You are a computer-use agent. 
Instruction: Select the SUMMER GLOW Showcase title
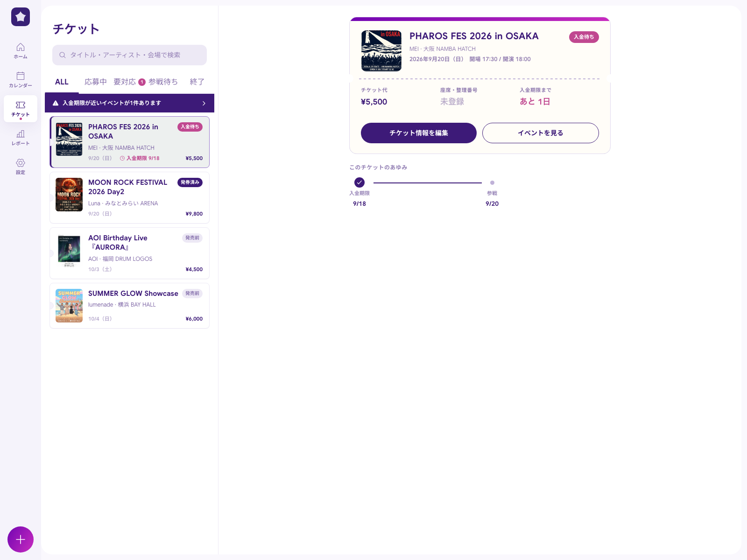point(133,294)
